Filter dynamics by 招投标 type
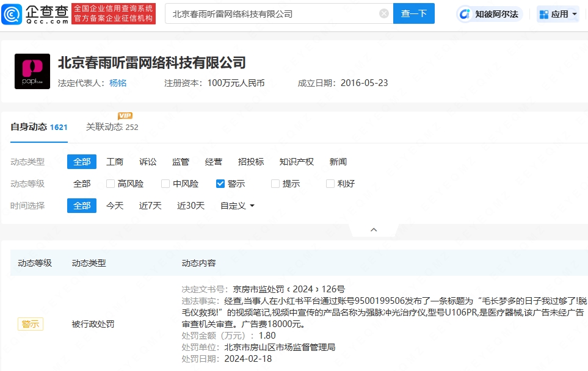This screenshot has width=588, height=371. click(x=251, y=162)
